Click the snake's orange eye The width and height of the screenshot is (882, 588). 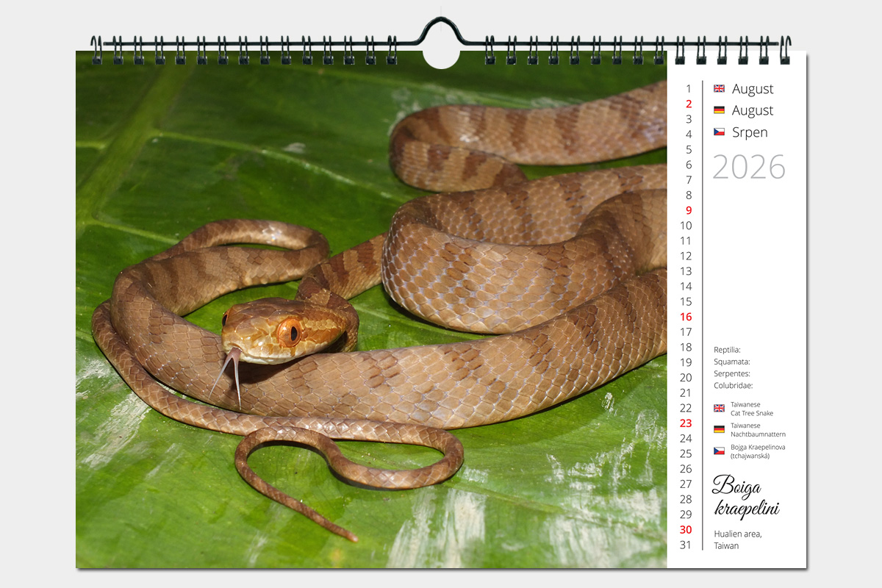tap(289, 332)
